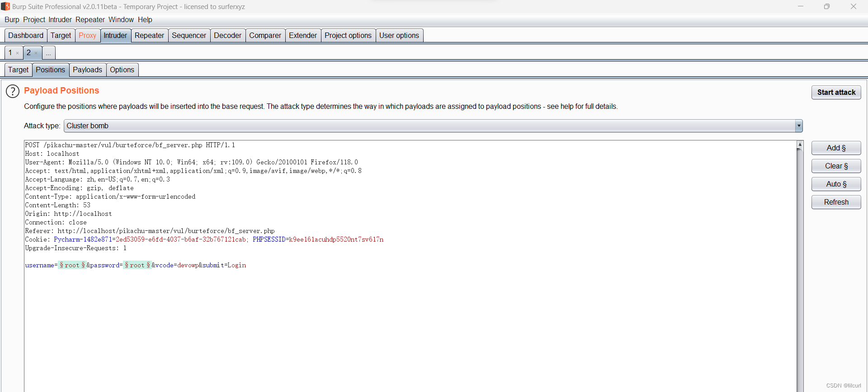This screenshot has width=868, height=392.
Task: Open the Payloads sub-tab
Action: click(87, 70)
